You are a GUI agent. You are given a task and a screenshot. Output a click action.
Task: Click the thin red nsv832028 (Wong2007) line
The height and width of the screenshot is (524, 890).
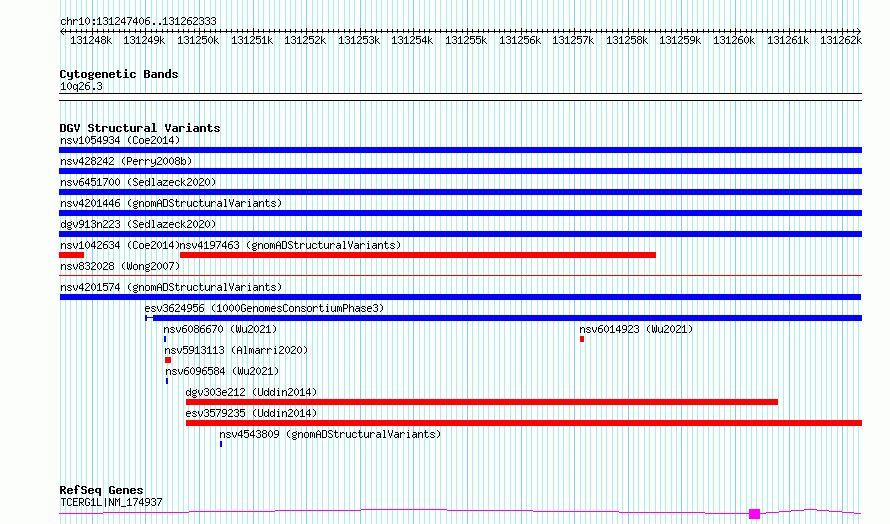point(460,276)
